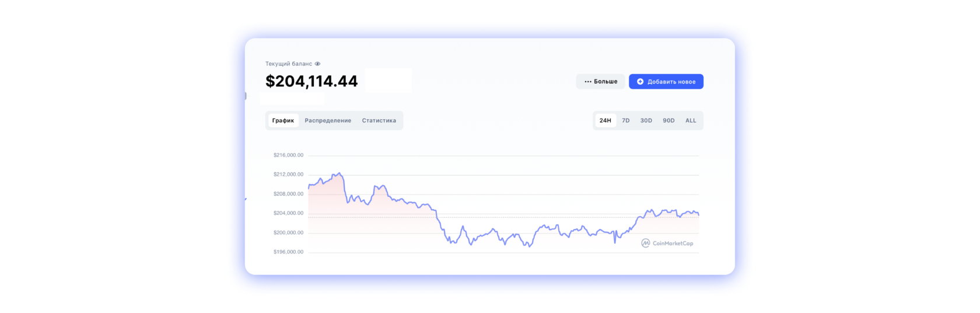This screenshot has height=313, width=980.
Task: Click the $204,114.44 balance amount
Action: [311, 81]
